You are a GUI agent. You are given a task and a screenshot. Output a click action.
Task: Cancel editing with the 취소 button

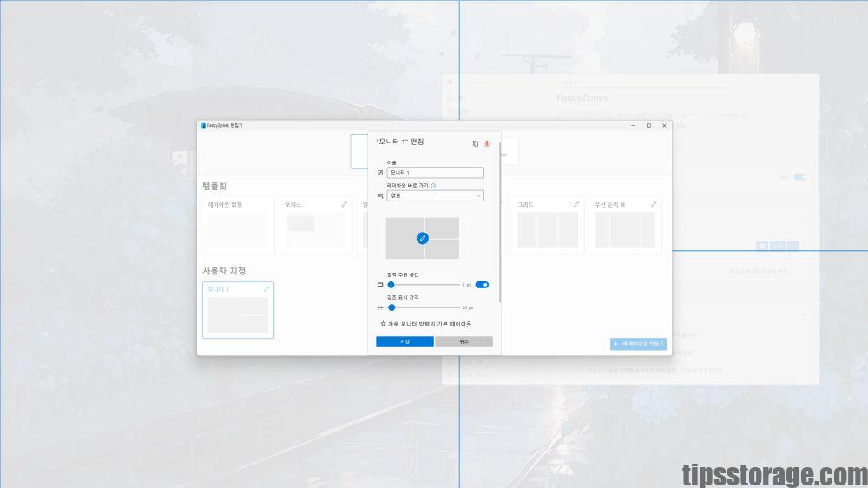tap(464, 342)
